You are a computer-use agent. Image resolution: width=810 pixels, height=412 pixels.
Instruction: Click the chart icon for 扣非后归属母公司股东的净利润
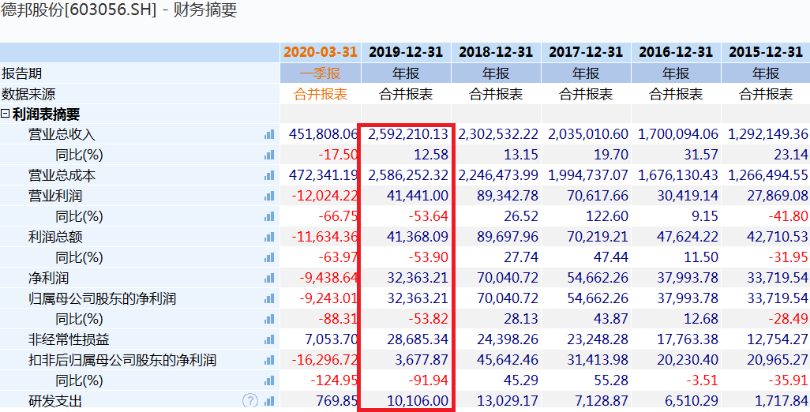point(269,359)
